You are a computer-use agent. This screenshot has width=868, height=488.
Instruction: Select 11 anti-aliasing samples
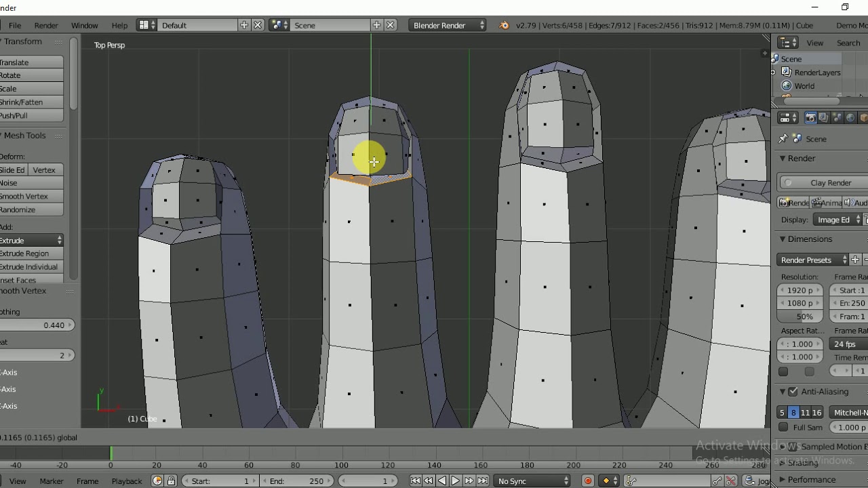click(x=805, y=412)
